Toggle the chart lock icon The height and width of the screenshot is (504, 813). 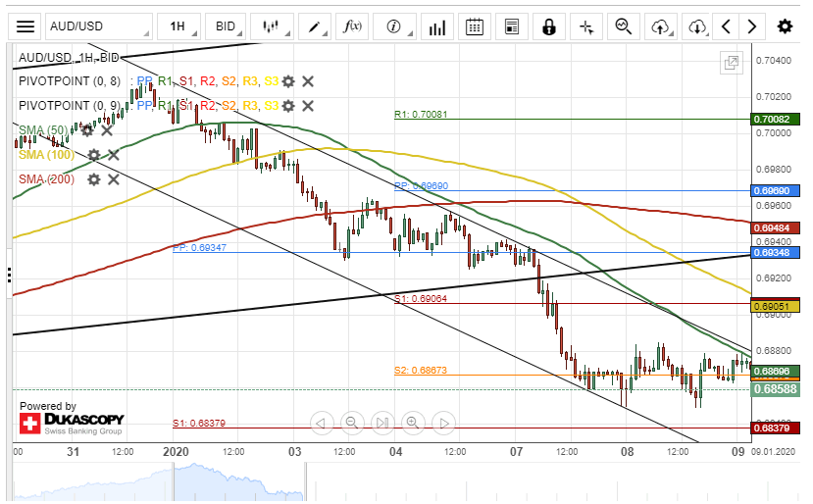point(549,26)
